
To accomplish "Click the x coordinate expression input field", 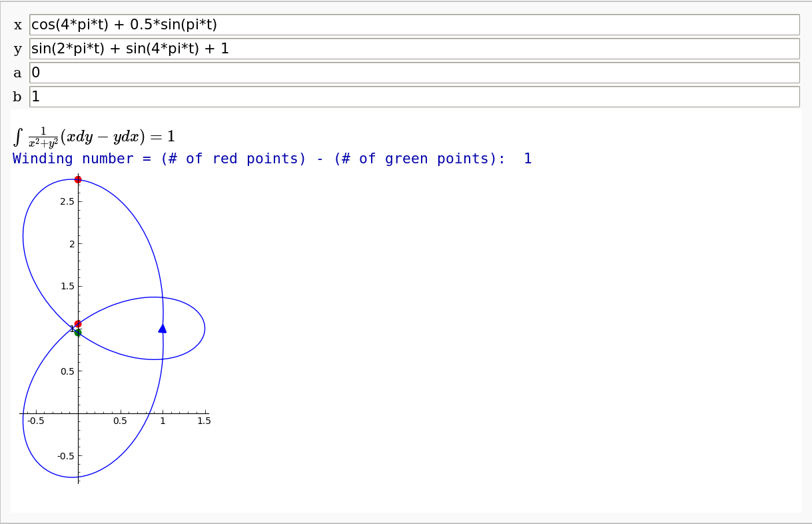I will click(x=414, y=25).
